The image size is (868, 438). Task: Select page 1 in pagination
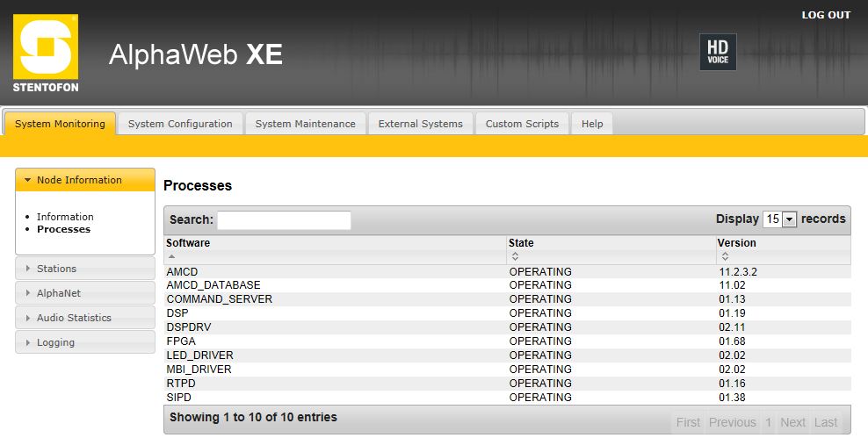768,422
